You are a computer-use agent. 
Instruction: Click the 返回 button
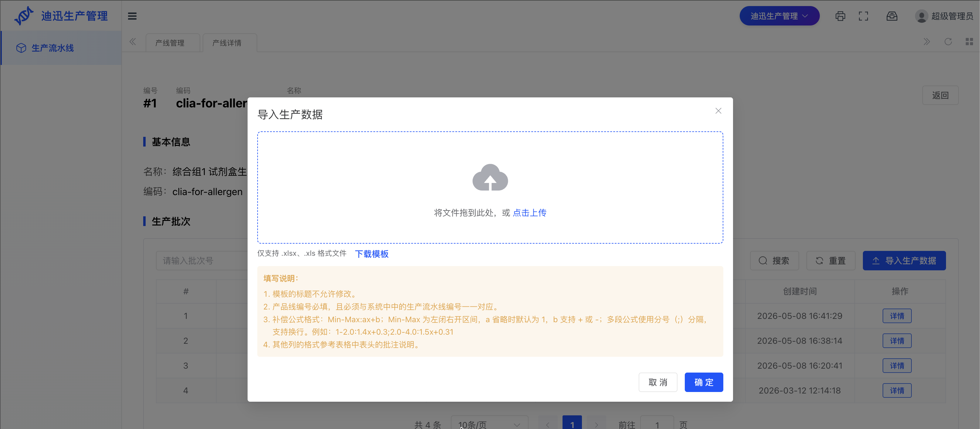coord(940,95)
